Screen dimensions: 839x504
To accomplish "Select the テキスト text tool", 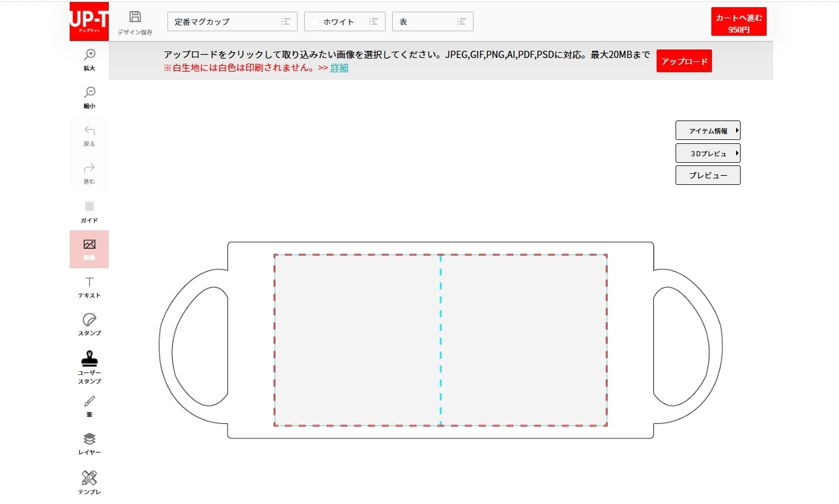I will tap(89, 287).
